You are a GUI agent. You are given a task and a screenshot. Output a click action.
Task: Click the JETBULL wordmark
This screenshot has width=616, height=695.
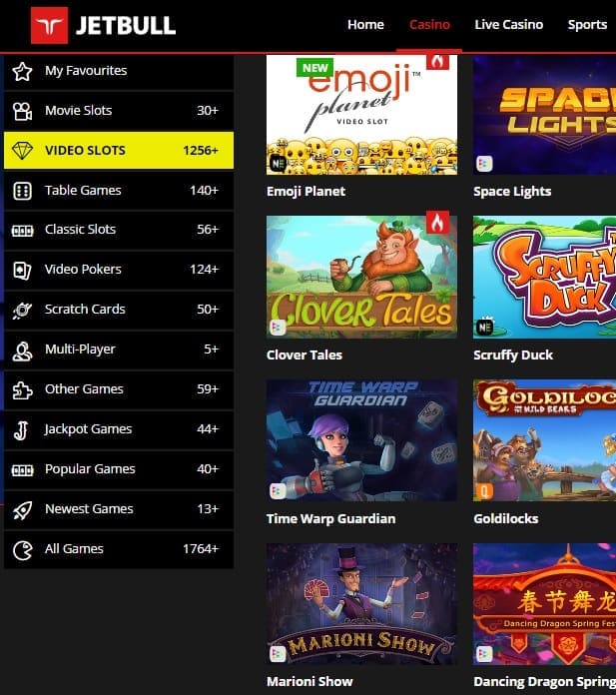click(126, 26)
